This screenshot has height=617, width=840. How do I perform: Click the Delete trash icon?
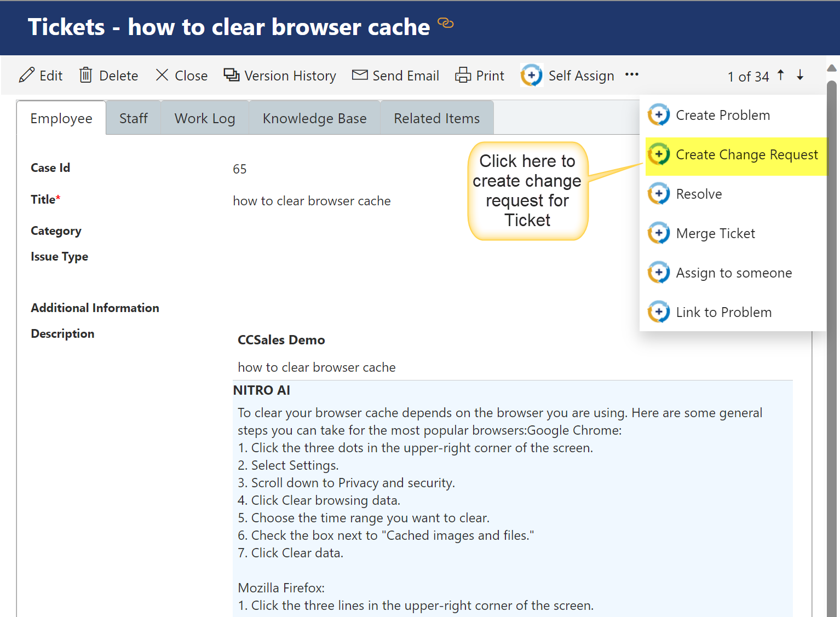tap(85, 75)
